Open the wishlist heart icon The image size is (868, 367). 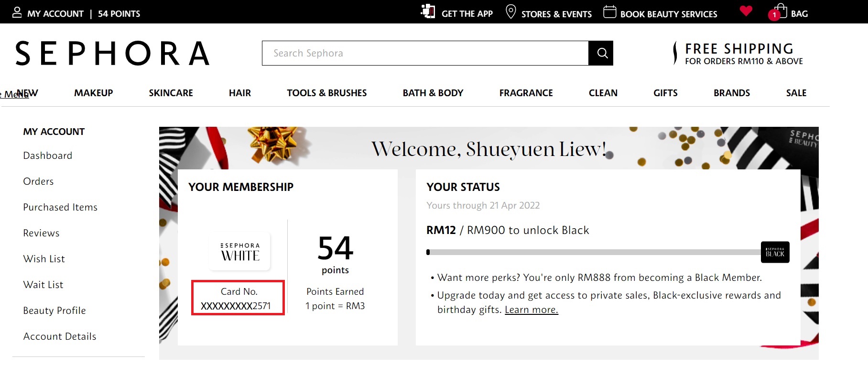click(746, 11)
